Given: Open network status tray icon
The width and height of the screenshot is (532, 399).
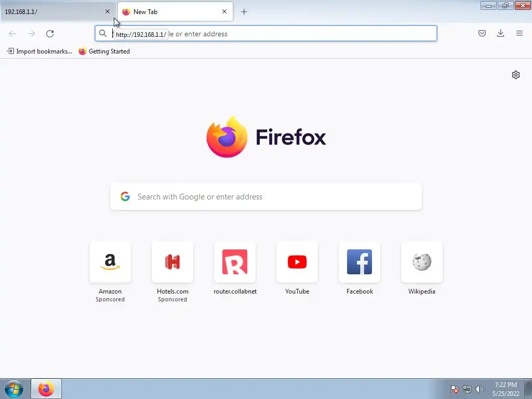Looking at the screenshot, I should 467,389.
